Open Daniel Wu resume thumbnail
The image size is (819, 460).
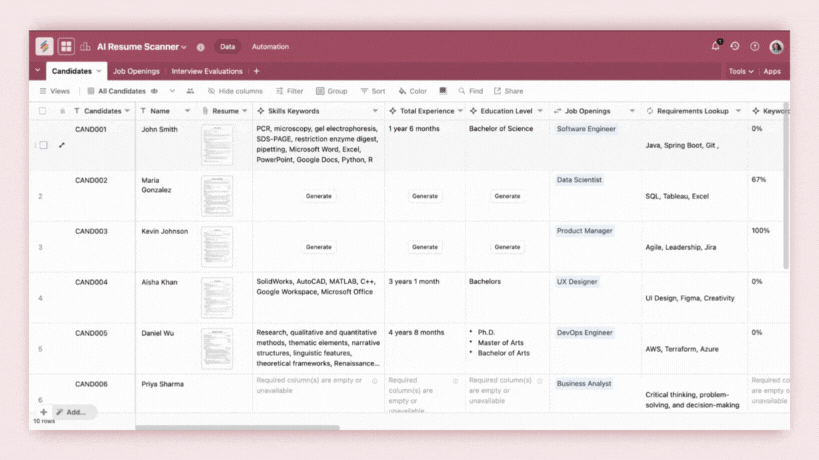[217, 348]
